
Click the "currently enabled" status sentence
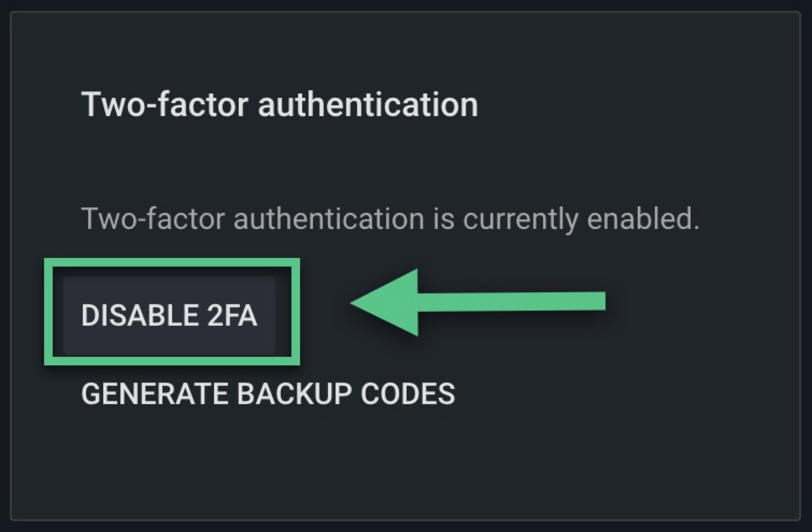[x=390, y=219]
